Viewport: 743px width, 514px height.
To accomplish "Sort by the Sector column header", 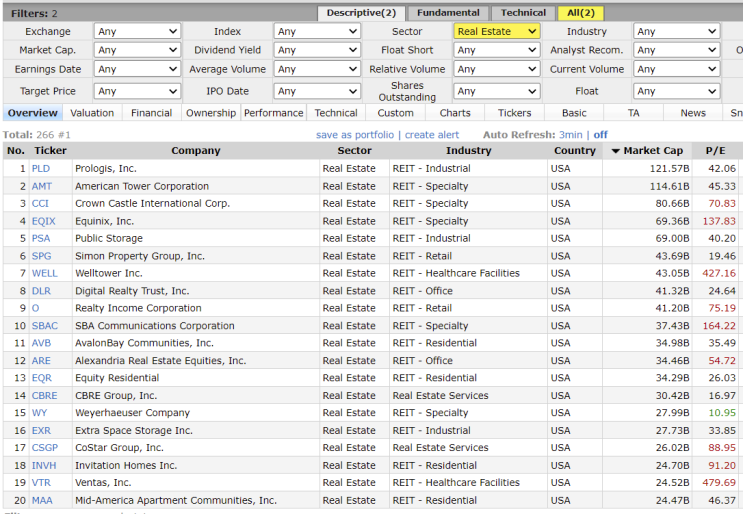I will pyautogui.click(x=354, y=151).
